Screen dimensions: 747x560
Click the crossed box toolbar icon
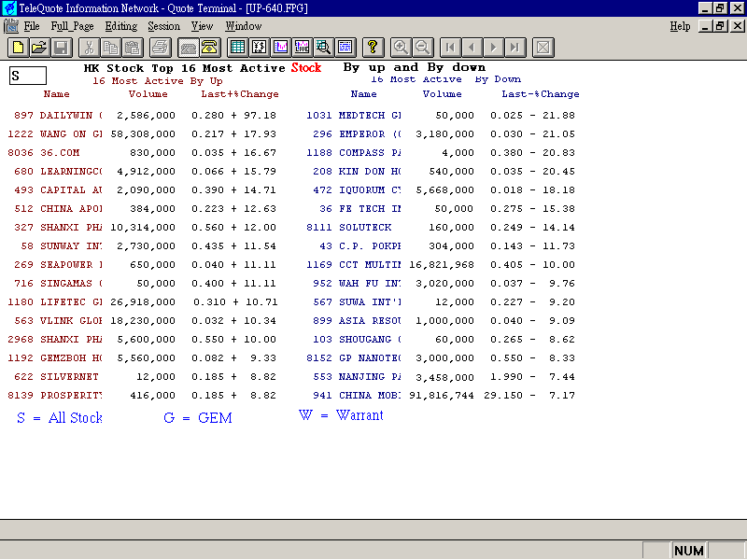pyautogui.click(x=543, y=48)
